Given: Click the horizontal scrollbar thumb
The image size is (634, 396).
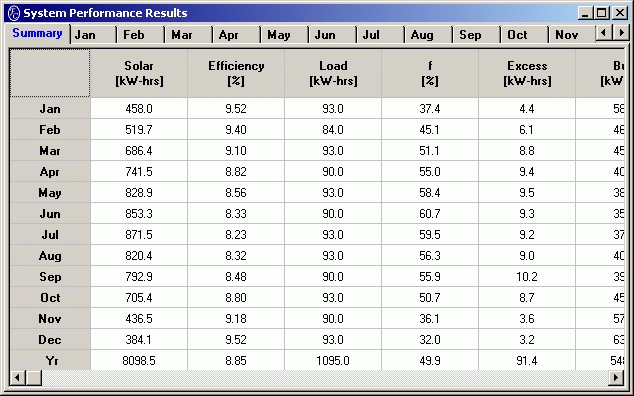Looking at the screenshot, I should coord(34,378).
